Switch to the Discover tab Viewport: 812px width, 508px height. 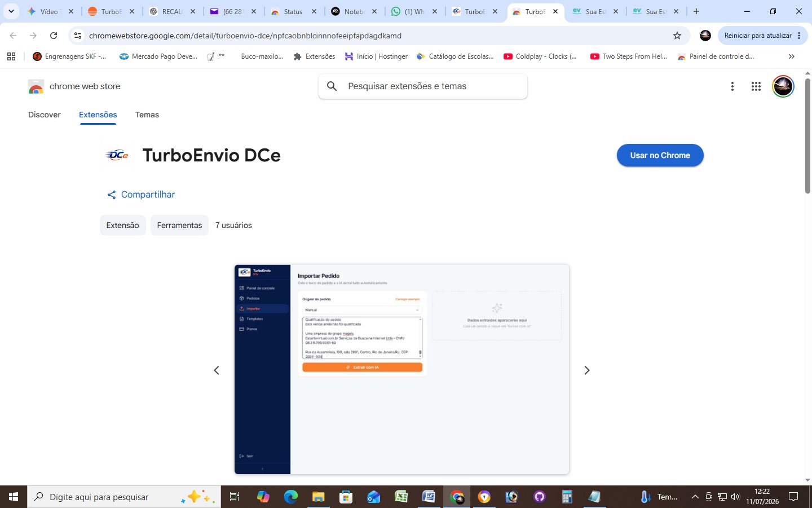pyautogui.click(x=45, y=115)
